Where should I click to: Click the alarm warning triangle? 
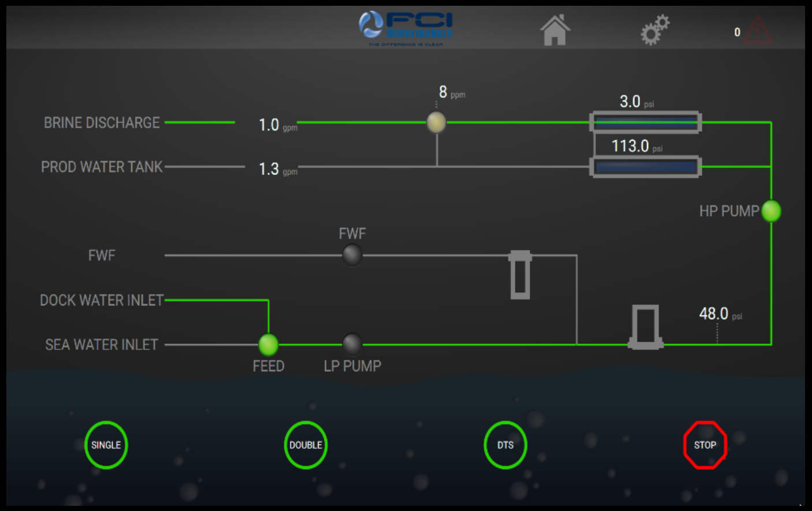click(758, 31)
